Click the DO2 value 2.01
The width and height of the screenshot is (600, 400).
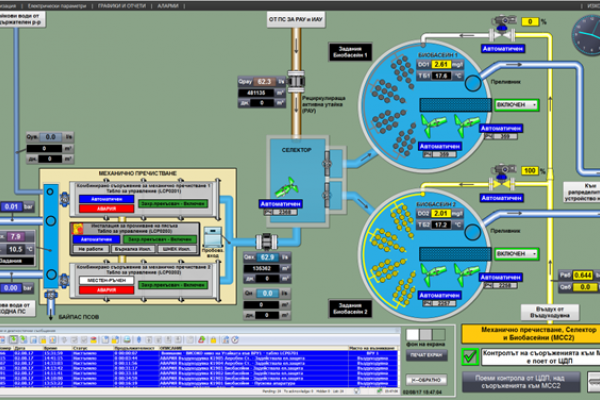[x=441, y=213]
